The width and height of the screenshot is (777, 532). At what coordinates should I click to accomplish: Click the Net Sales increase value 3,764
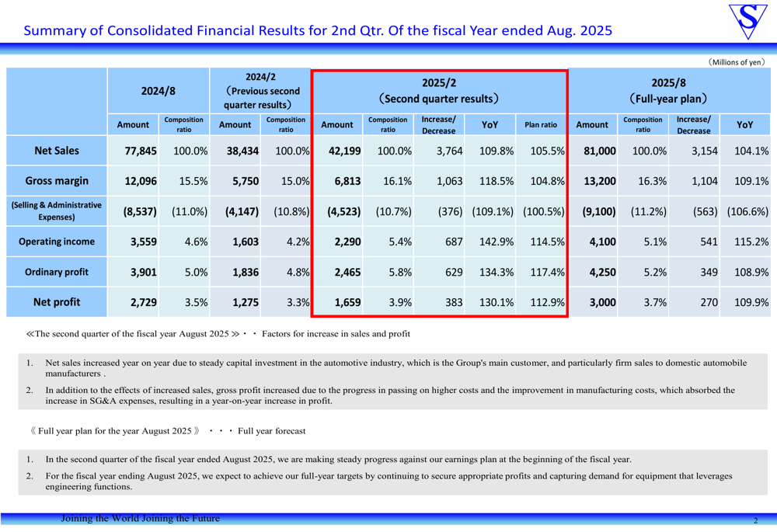point(449,151)
